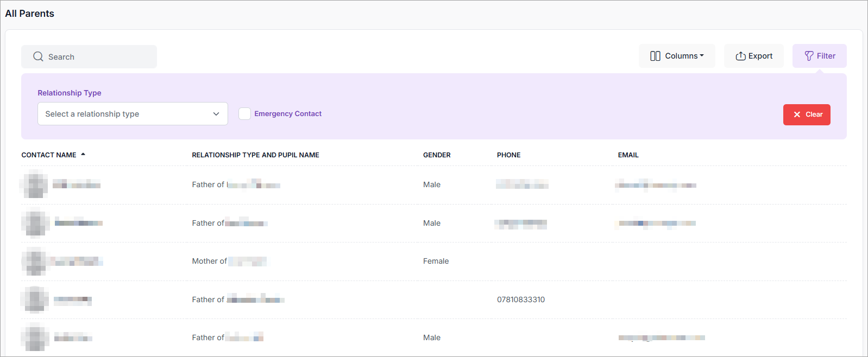Click the magnifying glass search icon
The image size is (868, 357).
[x=38, y=56]
